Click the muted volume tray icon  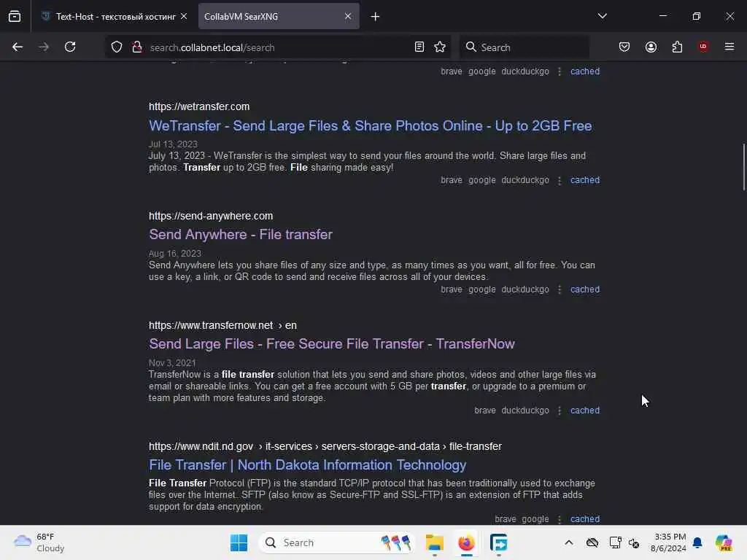pos(634,542)
